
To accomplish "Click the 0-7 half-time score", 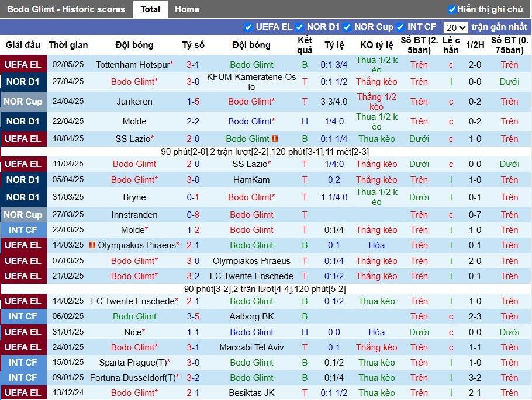I will pyautogui.click(x=475, y=214).
